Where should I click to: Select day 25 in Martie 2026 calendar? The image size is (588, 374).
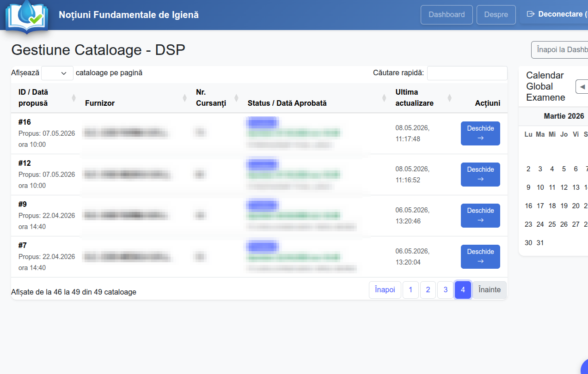tap(552, 224)
